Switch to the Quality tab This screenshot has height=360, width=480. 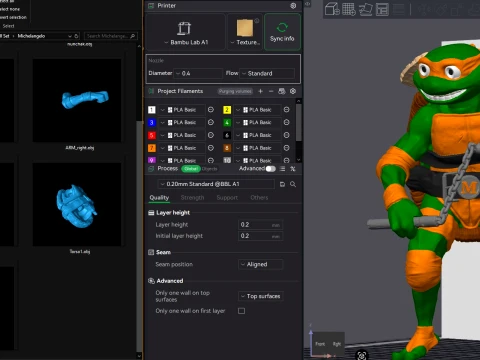point(159,198)
